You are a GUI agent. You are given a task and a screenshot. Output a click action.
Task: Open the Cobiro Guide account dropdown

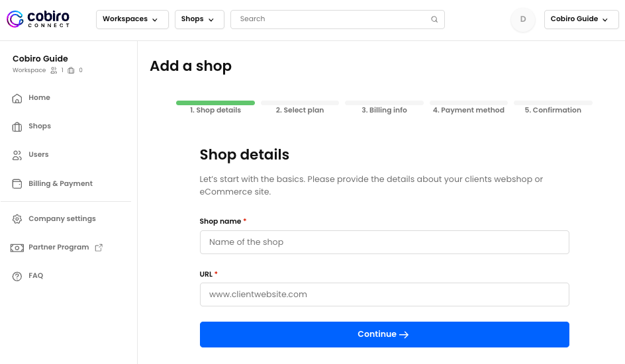pos(581,19)
